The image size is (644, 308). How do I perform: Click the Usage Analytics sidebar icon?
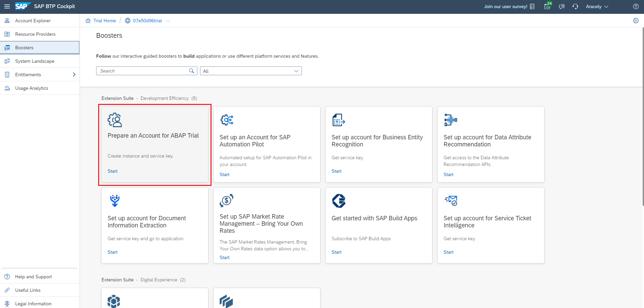[7, 88]
